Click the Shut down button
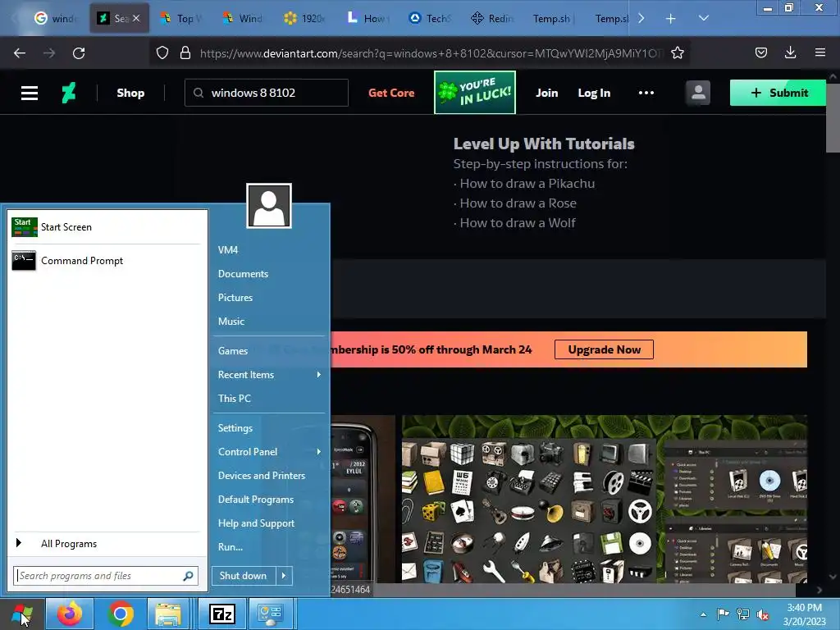This screenshot has height=630, width=840. tap(244, 576)
